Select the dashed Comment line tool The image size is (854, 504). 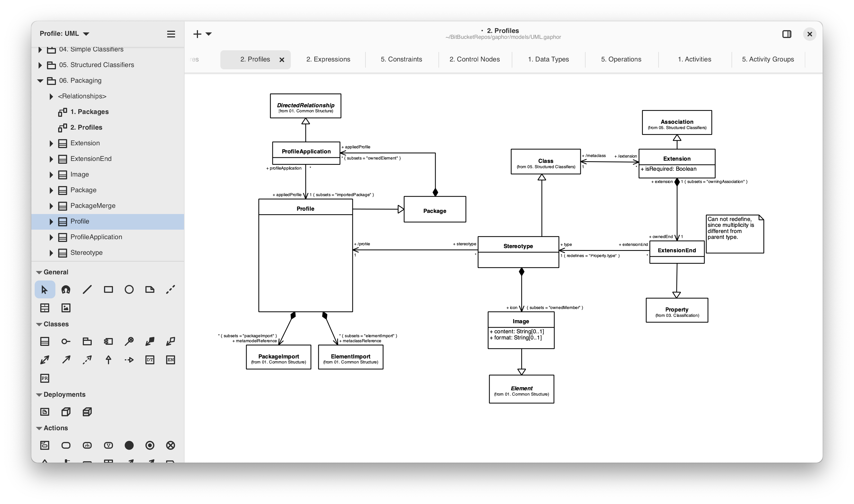[x=171, y=290]
